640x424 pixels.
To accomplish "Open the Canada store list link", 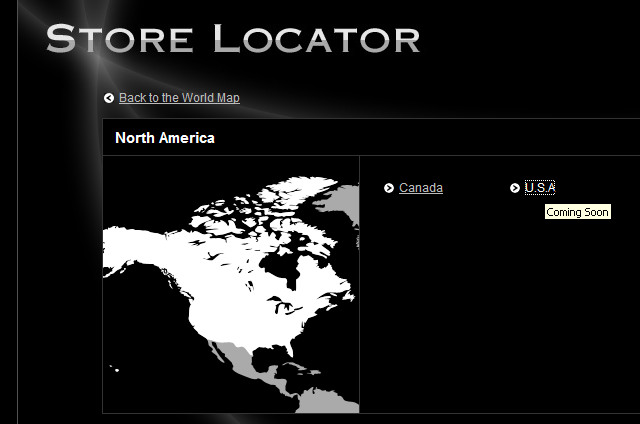I will tap(420, 188).
